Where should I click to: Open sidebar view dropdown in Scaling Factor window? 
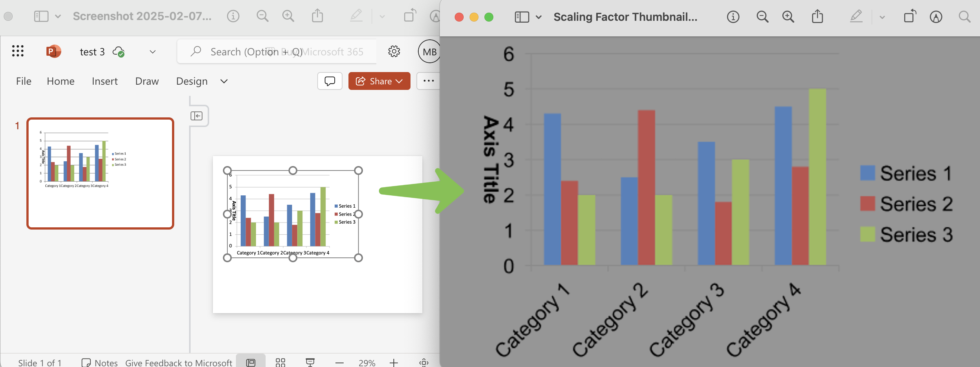538,17
